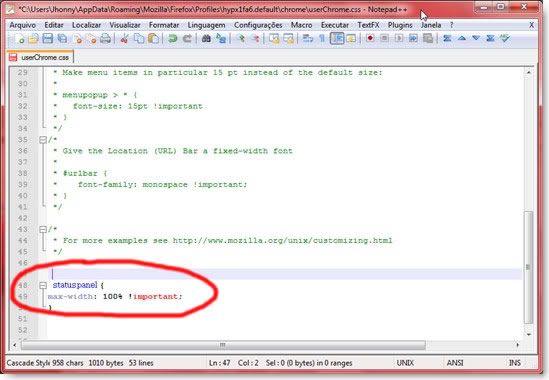This screenshot has width=549, height=380.
Task: Open the TextFX menu
Action: pos(368,25)
